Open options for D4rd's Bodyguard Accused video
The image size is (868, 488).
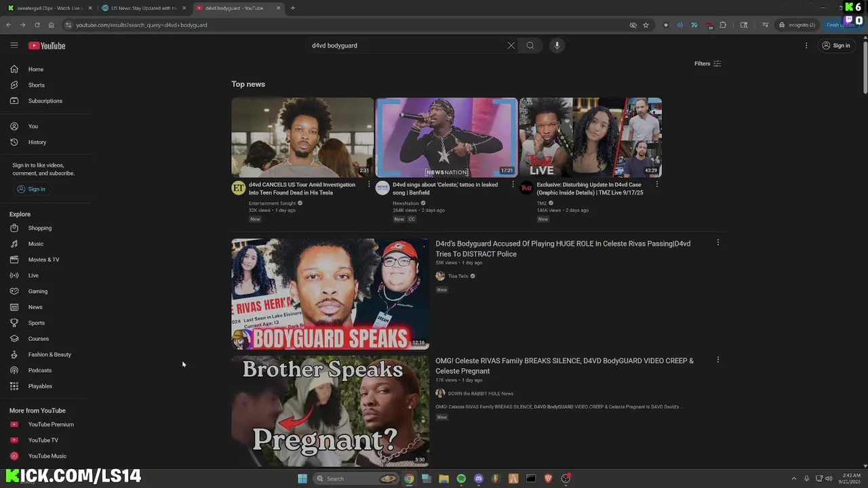(x=717, y=243)
